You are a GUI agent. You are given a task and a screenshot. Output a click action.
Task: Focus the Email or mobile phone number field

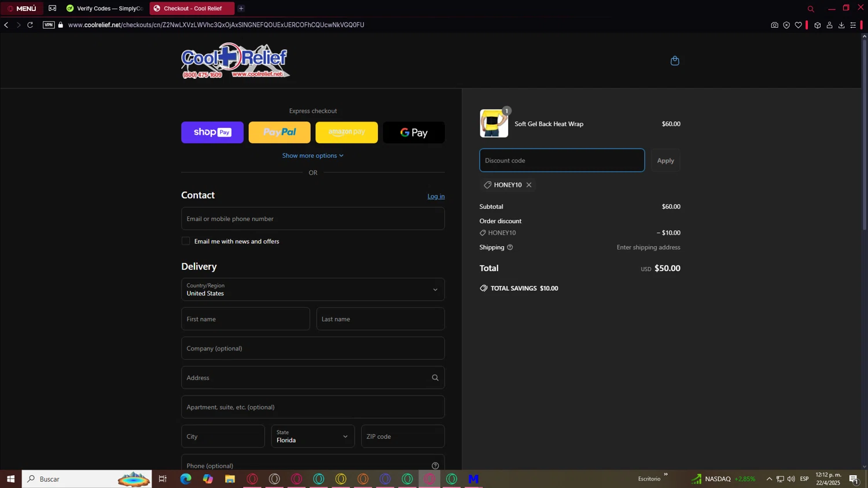click(313, 219)
